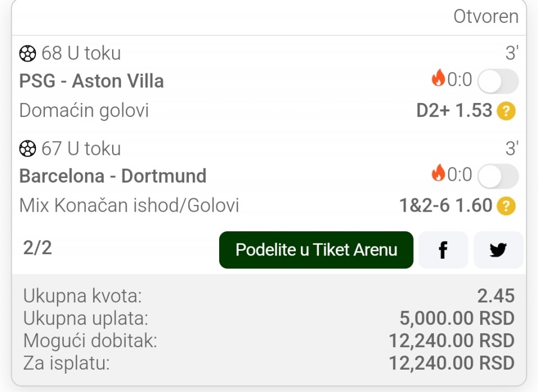
Task: Tap the flame icon on Barcelona match
Action: 438,174
